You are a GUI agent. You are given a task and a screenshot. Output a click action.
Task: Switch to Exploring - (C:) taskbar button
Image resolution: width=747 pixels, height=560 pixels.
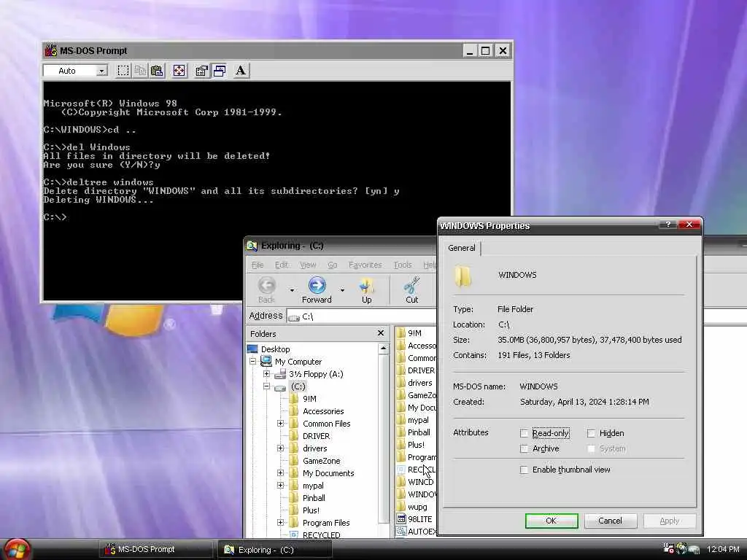(275, 550)
